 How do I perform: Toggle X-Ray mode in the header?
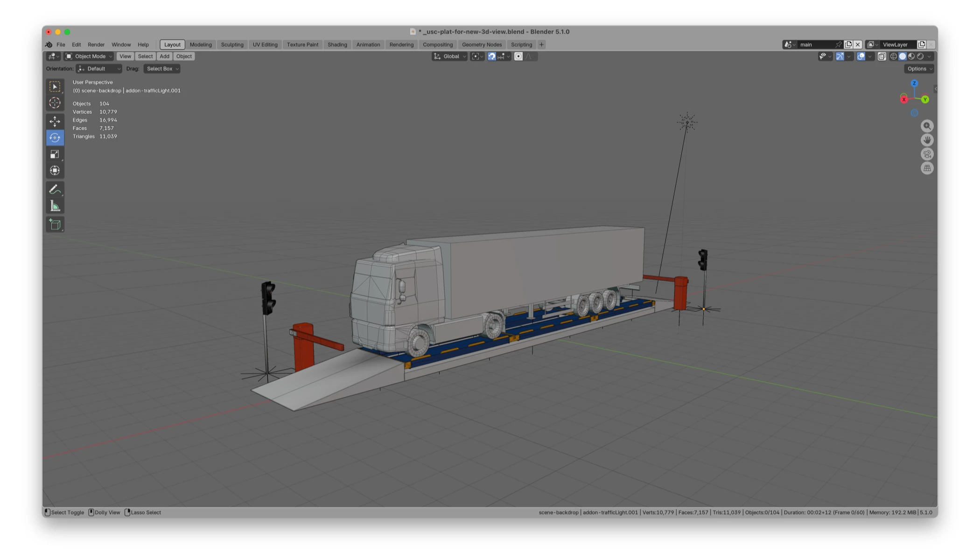coord(882,56)
